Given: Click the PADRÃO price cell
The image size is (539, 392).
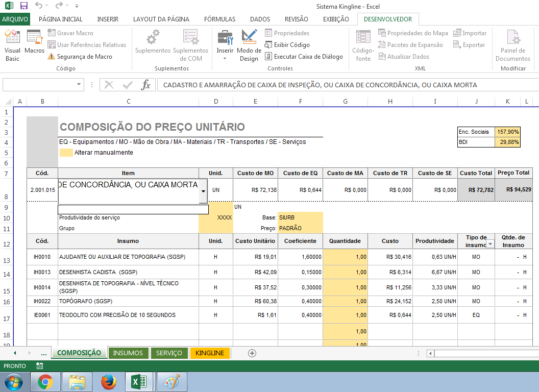Looking at the screenshot, I should 300,228.
